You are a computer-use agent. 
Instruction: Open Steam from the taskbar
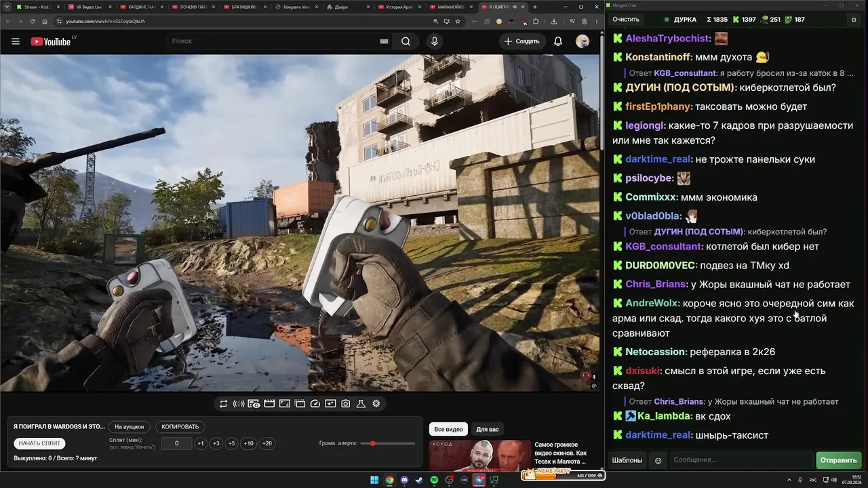[419, 481]
